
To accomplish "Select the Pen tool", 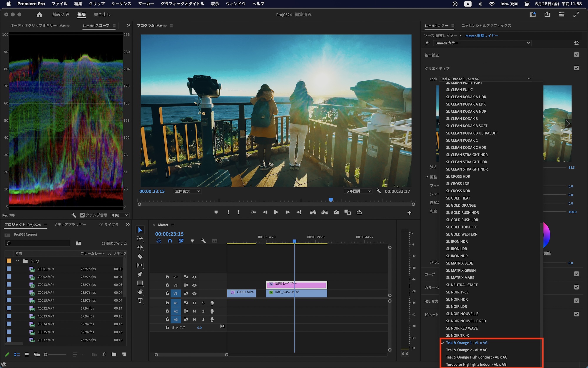I will 140,274.
